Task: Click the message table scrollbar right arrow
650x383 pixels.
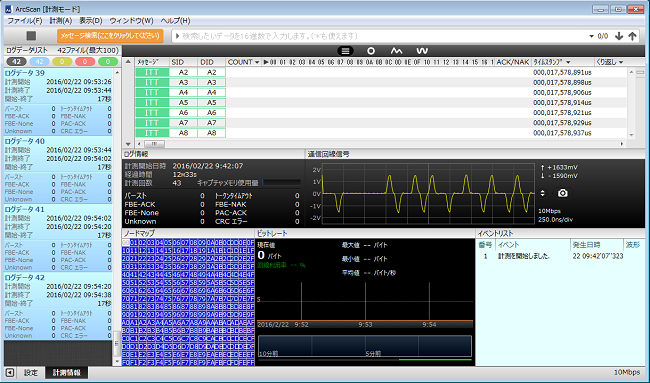Action: click(x=622, y=144)
